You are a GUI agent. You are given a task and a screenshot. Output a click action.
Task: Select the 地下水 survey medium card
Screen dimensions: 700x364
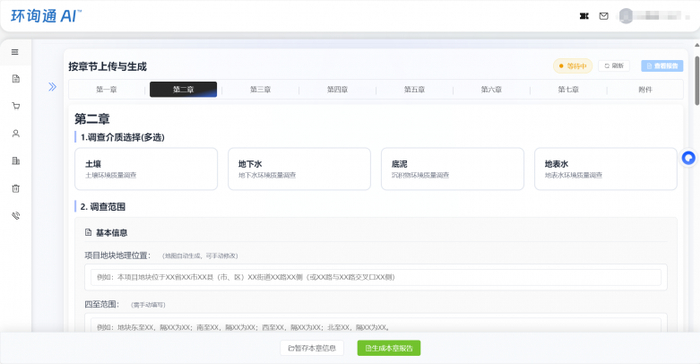click(x=299, y=169)
